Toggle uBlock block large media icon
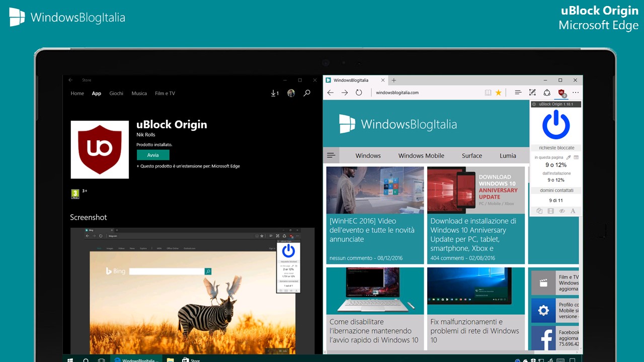 click(551, 211)
